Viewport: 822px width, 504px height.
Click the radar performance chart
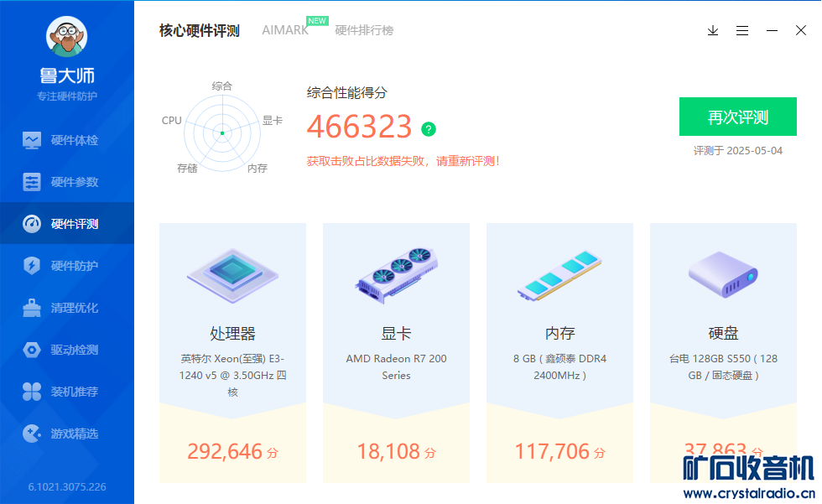(222, 133)
